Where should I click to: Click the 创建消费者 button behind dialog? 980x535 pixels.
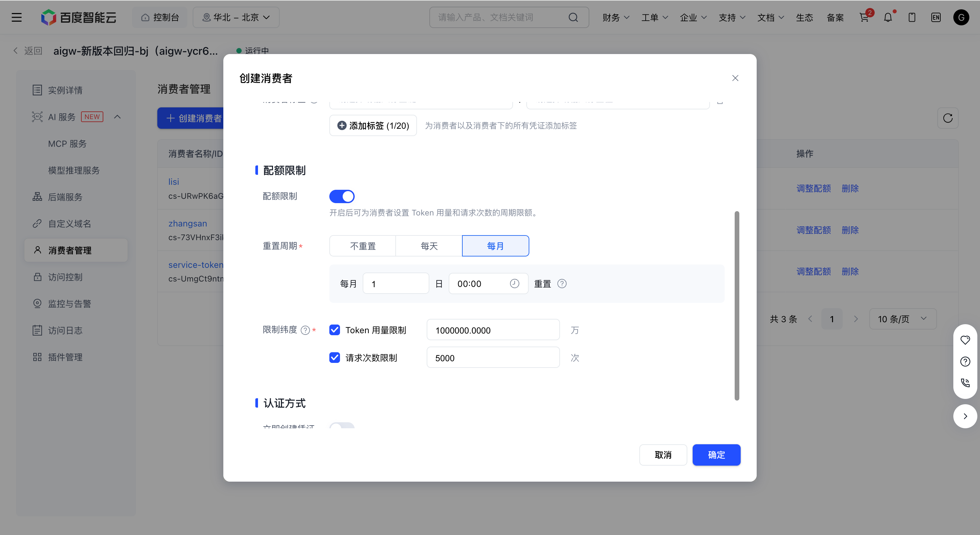click(x=191, y=118)
